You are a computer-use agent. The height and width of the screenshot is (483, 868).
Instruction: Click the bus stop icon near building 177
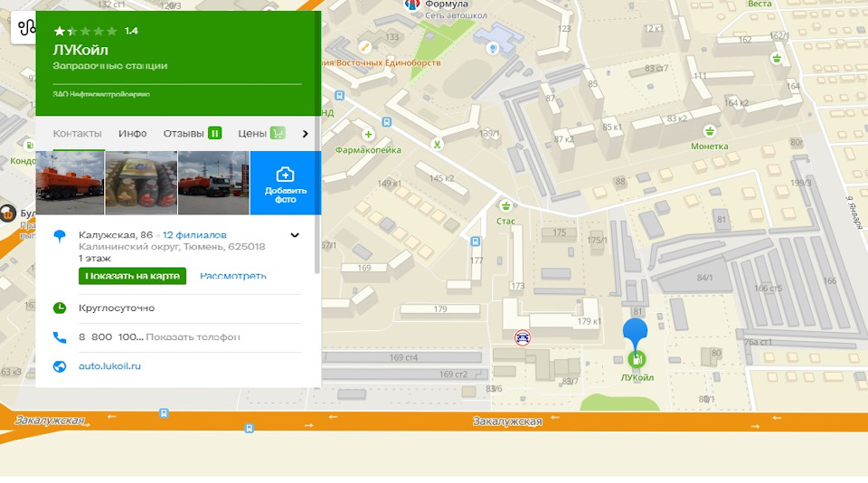[475, 241]
